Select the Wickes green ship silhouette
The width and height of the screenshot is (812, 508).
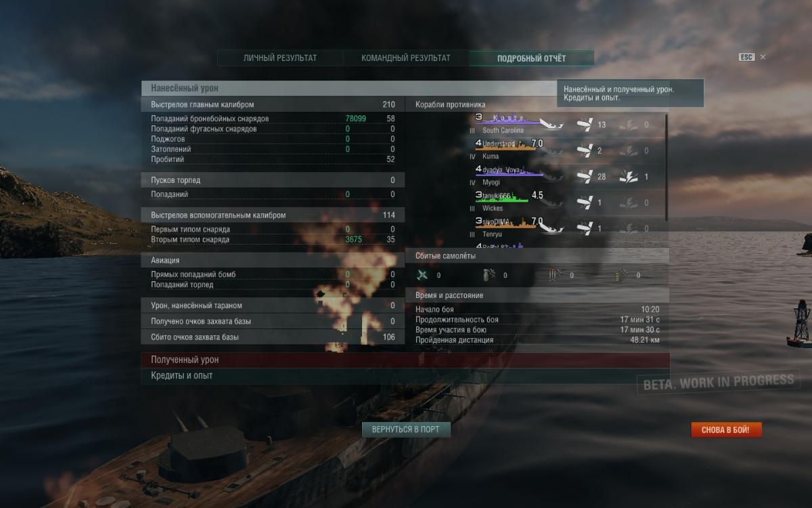502,198
